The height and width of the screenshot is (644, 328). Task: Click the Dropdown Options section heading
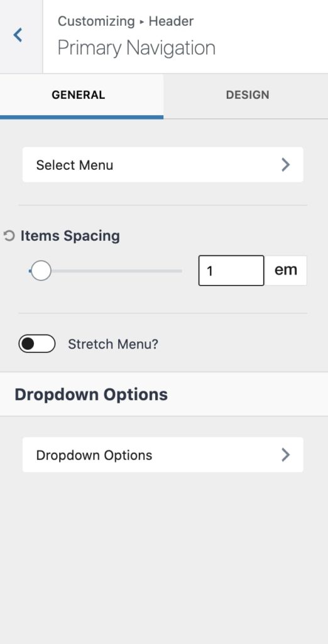91,394
